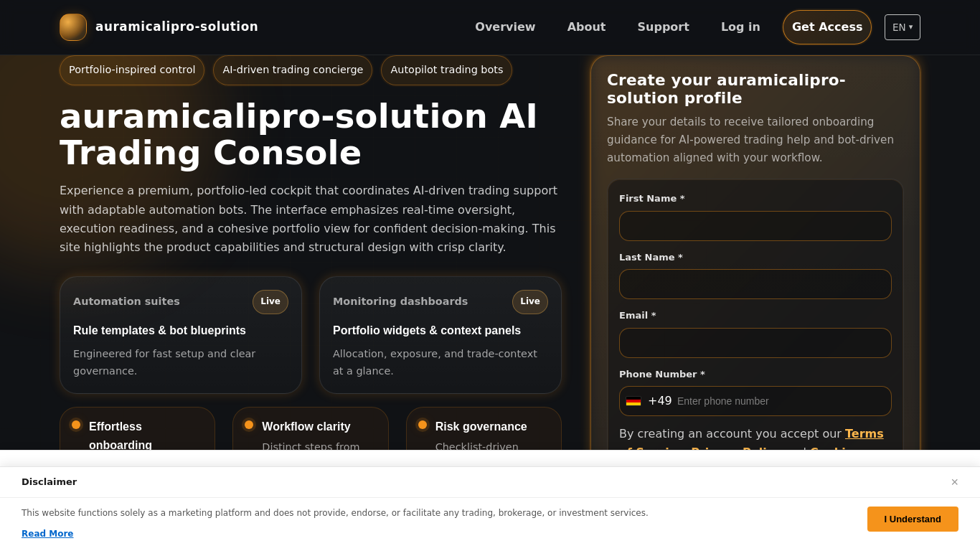Open the Overview menu item
Screen dimensions: 980x551
pos(505,27)
